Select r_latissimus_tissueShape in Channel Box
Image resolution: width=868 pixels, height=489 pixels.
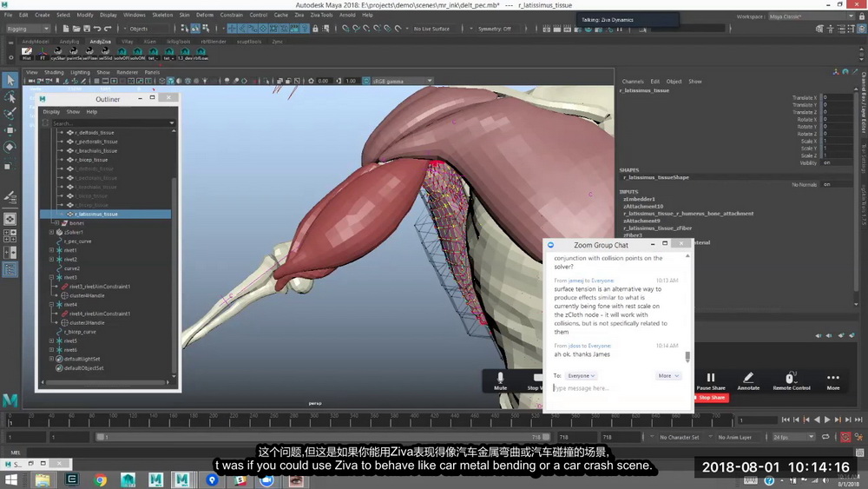tap(656, 178)
